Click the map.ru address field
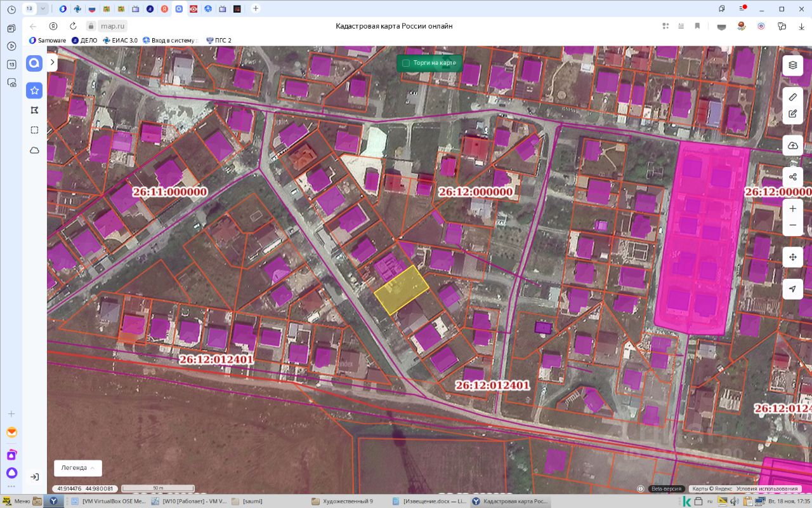 (114, 26)
